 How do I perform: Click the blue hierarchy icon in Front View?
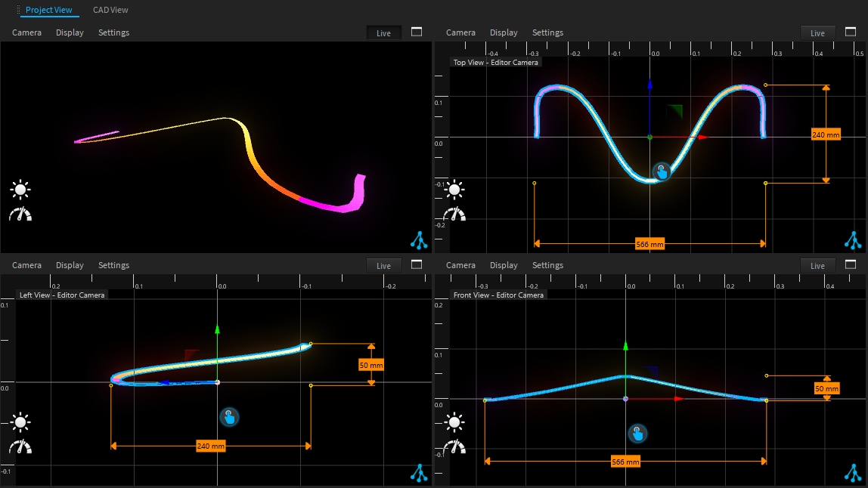click(x=853, y=473)
